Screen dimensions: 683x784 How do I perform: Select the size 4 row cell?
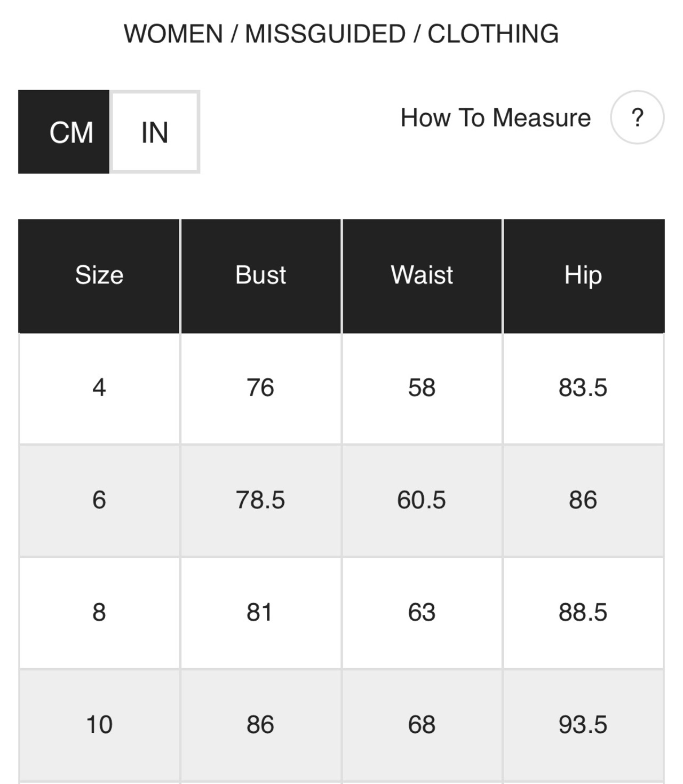pyautogui.click(x=99, y=387)
